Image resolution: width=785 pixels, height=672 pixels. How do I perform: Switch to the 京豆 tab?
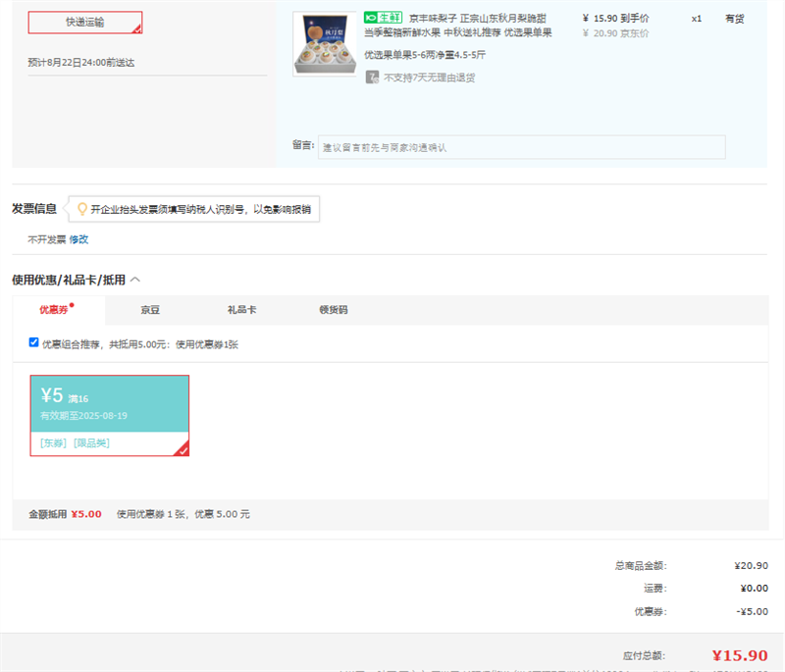(150, 310)
